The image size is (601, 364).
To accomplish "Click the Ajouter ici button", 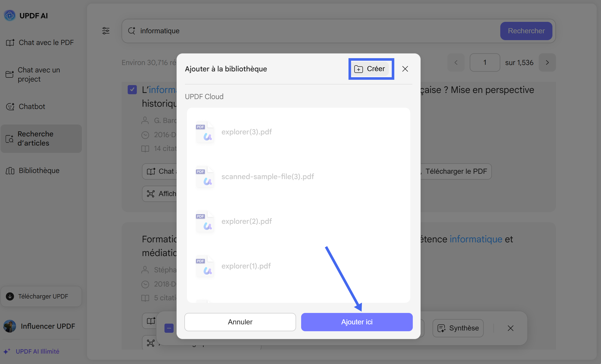I will (357, 322).
